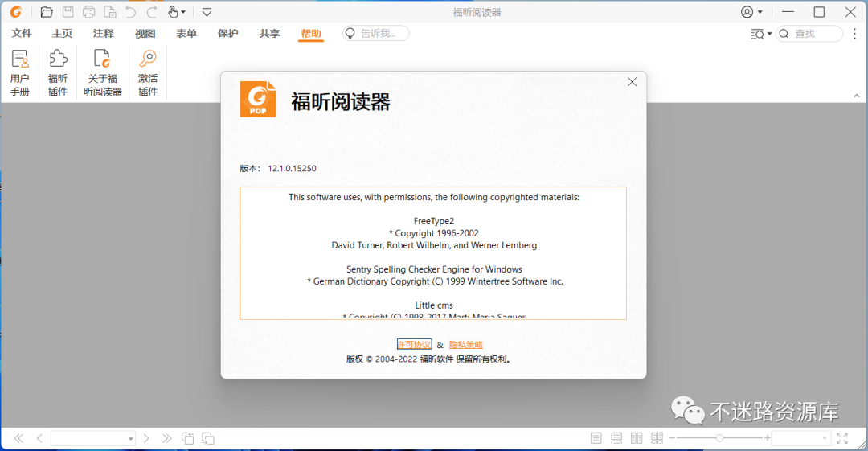Select continuous facing view mode
This screenshot has width=868, height=451.
click(x=657, y=438)
